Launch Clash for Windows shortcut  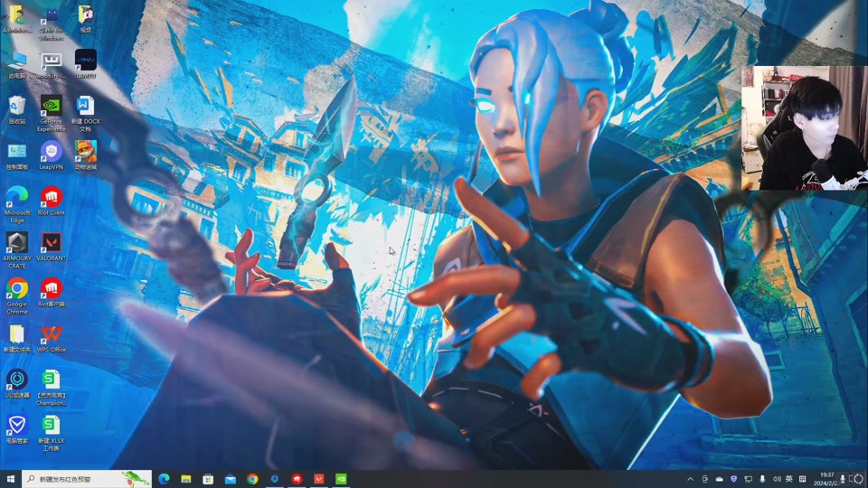[x=51, y=23]
